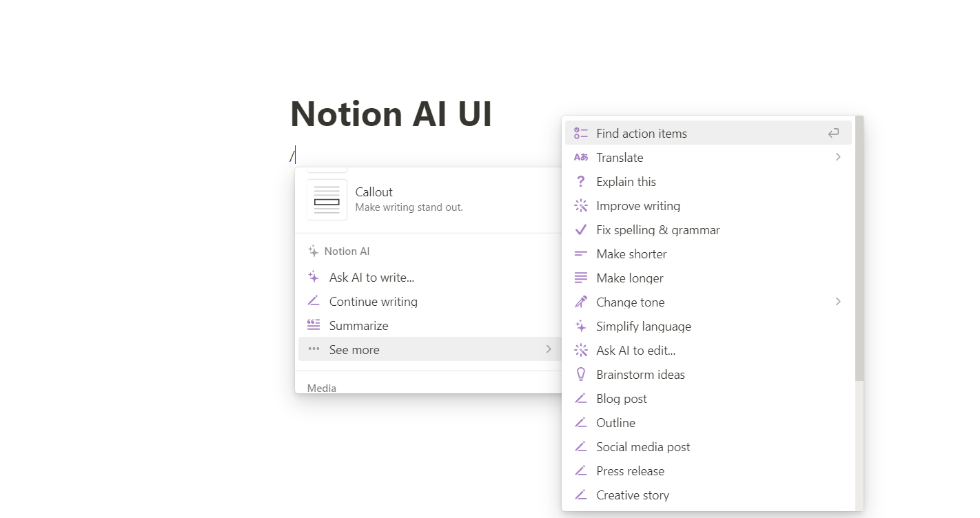
Task: Choose Make shorter
Action: [x=708, y=254]
